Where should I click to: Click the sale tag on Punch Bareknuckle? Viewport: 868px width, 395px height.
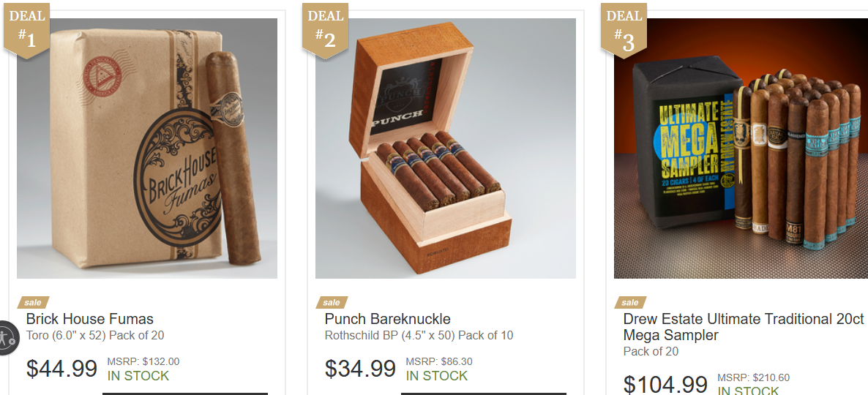coord(332,303)
